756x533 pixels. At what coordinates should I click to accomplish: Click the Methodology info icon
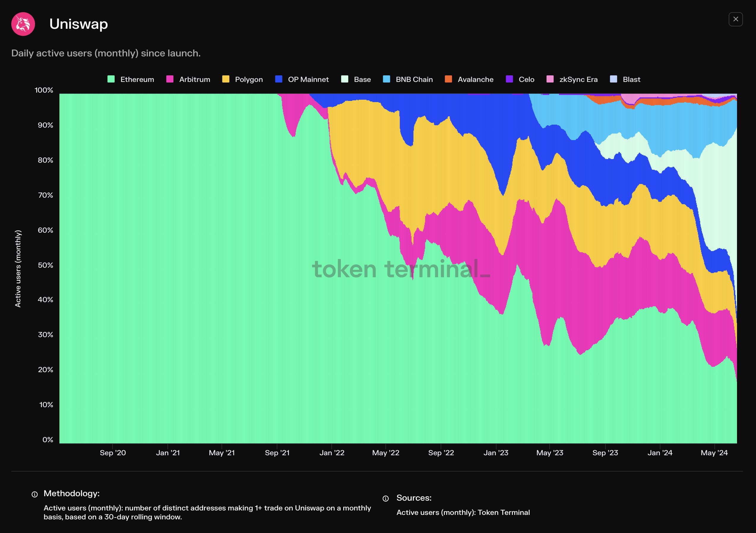coord(34,494)
